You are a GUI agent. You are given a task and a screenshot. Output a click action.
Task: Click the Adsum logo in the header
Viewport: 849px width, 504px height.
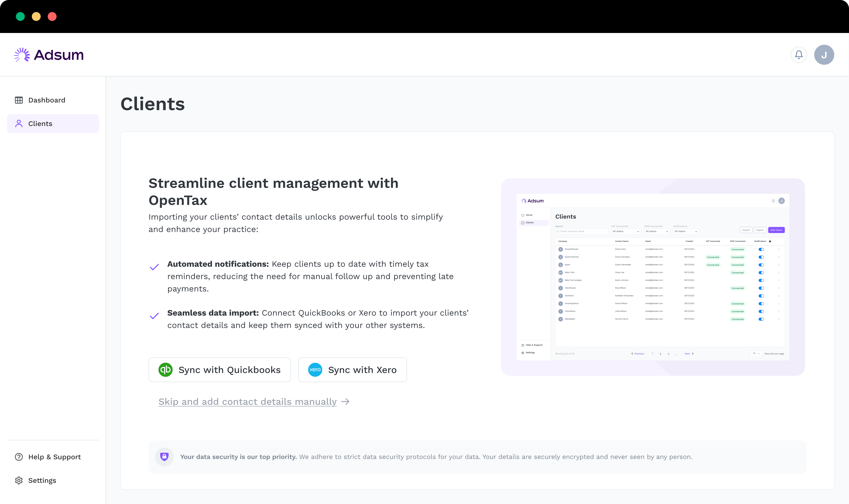coord(49,55)
